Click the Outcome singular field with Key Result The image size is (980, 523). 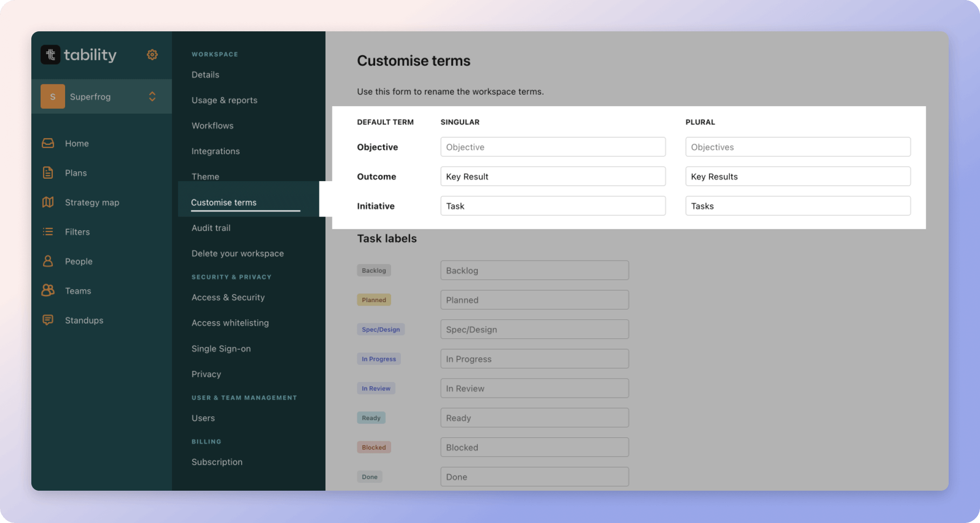tap(553, 176)
